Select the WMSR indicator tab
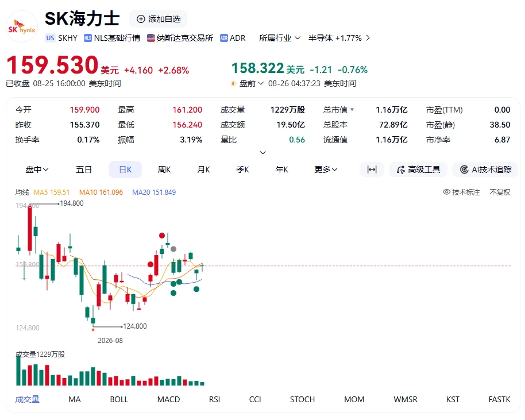The image size is (525, 420). point(406,399)
